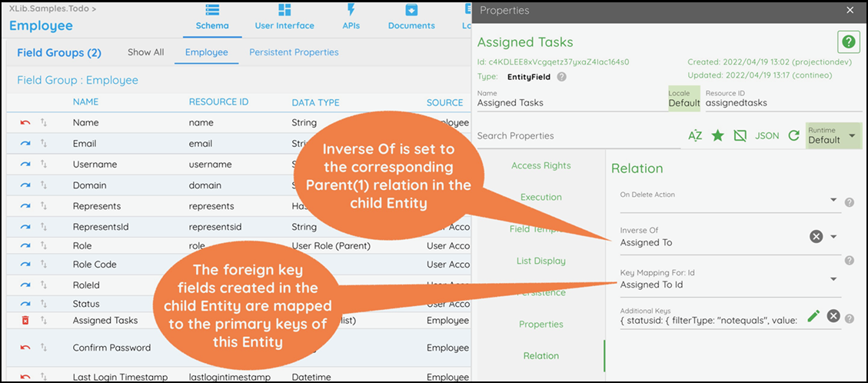Clear the Inverse Of value
Image resolution: width=868 pixels, height=383 pixels.
(816, 236)
